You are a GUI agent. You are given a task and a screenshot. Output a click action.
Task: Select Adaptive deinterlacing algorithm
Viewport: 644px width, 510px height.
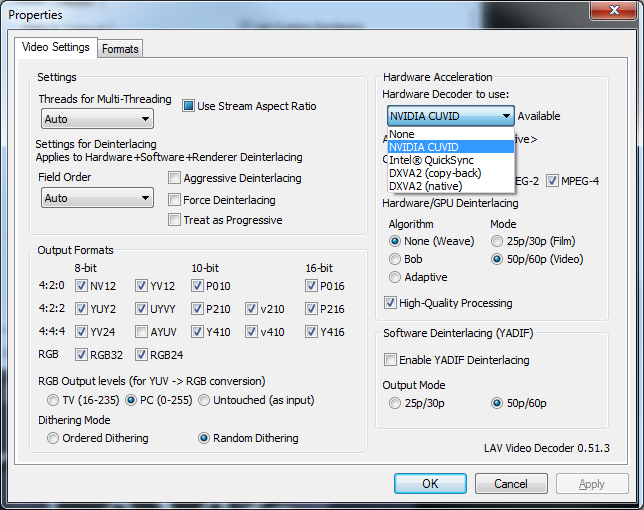[x=395, y=277]
